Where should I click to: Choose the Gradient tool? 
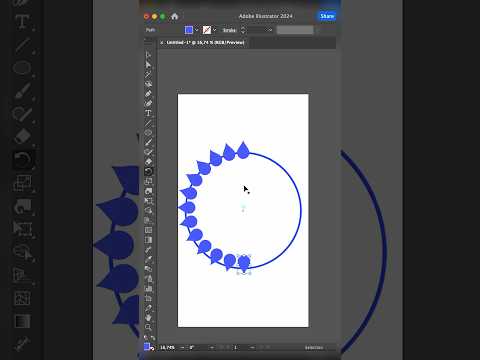point(148,240)
